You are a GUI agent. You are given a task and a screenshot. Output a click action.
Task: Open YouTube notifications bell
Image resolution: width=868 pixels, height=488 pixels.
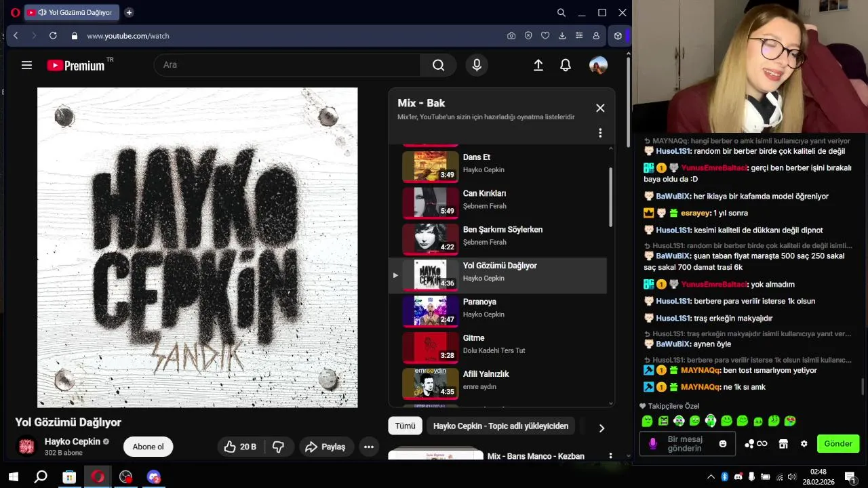point(566,65)
